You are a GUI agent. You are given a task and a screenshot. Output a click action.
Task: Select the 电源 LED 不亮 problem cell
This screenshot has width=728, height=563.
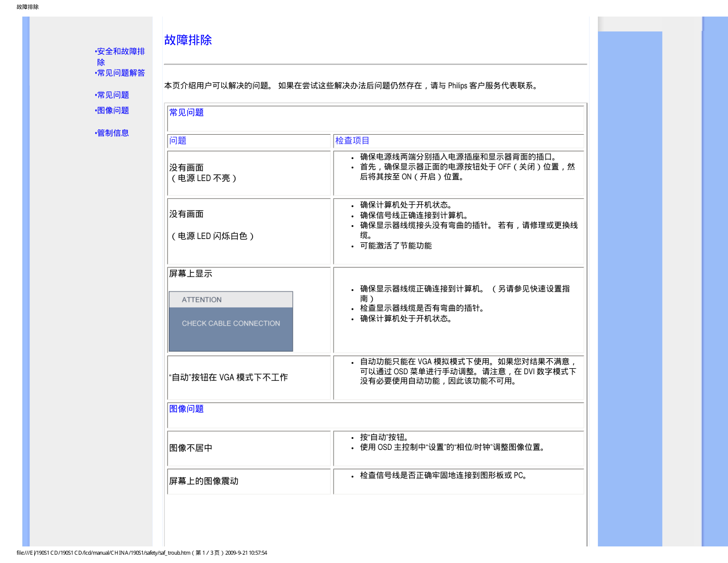click(x=203, y=173)
